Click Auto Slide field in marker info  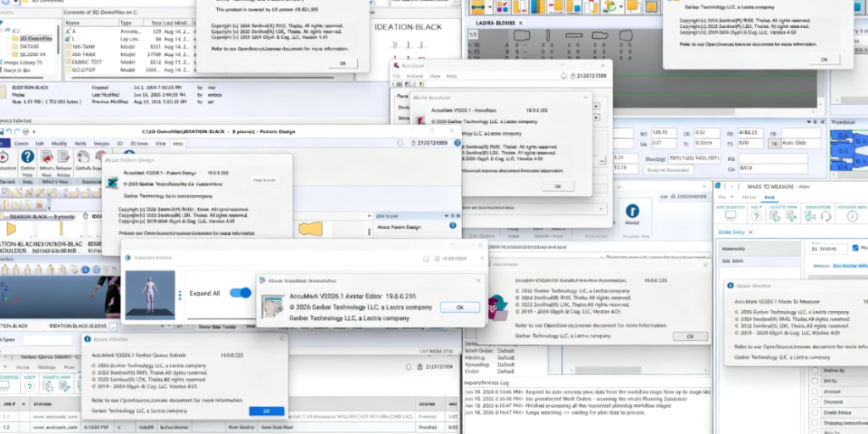(x=800, y=143)
